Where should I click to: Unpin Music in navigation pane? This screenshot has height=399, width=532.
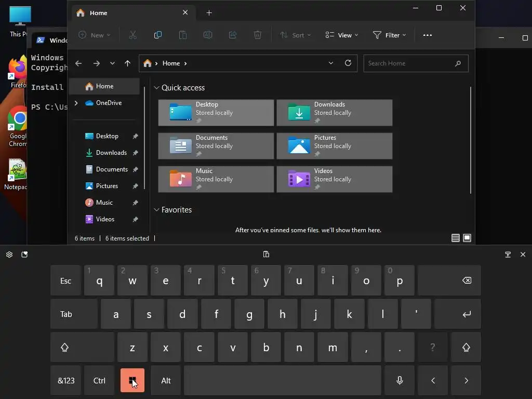[136, 203]
